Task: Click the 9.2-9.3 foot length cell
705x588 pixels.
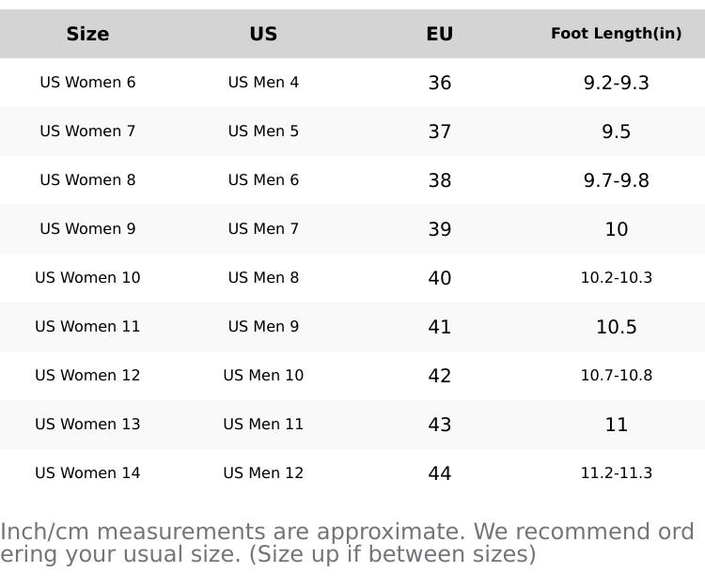Action: 616,83
